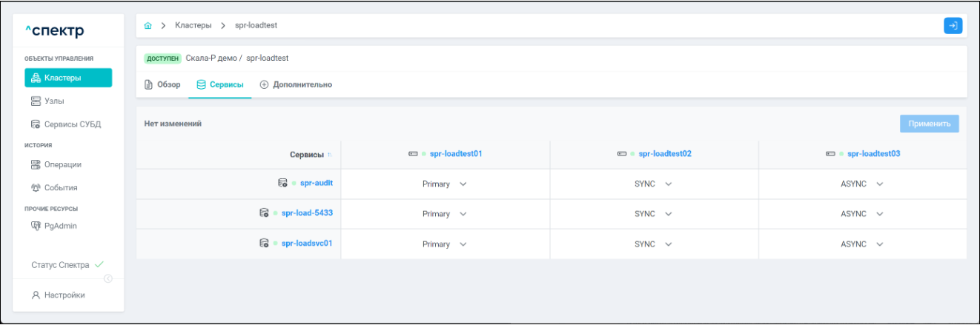Click the sort icon next to Сервисы header

click(330, 155)
